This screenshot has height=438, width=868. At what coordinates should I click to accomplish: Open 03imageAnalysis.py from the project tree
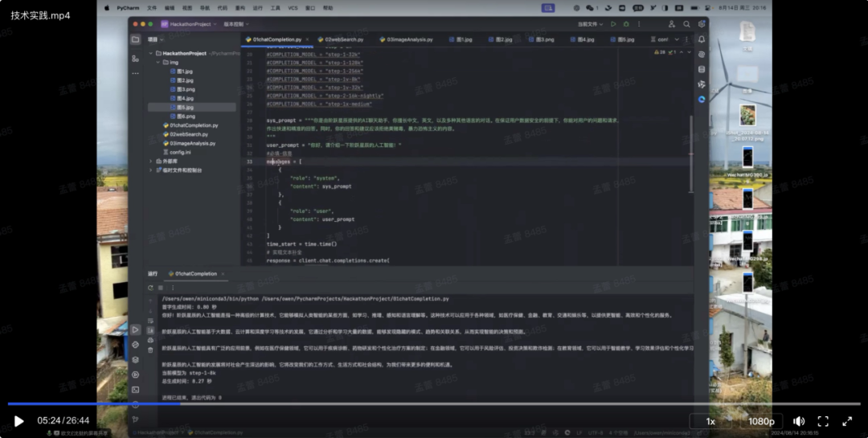pyautogui.click(x=189, y=143)
